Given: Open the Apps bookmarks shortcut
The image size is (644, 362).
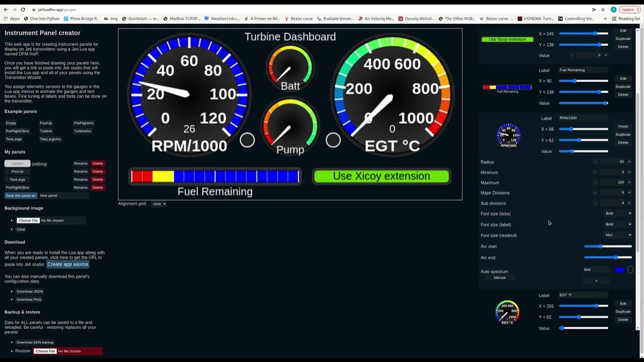Looking at the screenshot, I should coord(12,19).
